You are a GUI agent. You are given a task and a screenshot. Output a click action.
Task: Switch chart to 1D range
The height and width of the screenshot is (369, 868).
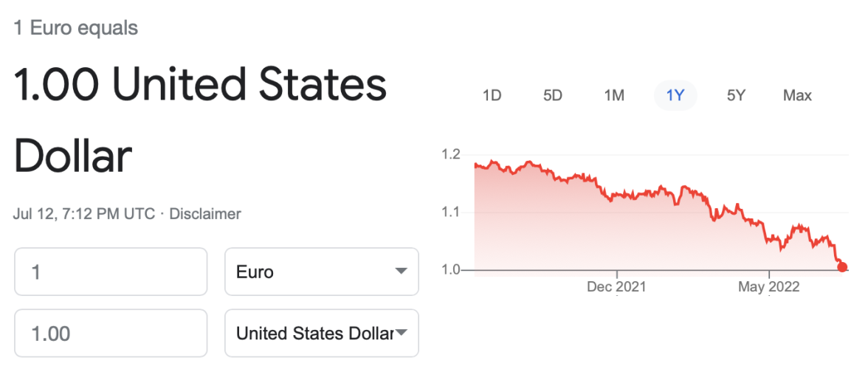click(x=492, y=95)
